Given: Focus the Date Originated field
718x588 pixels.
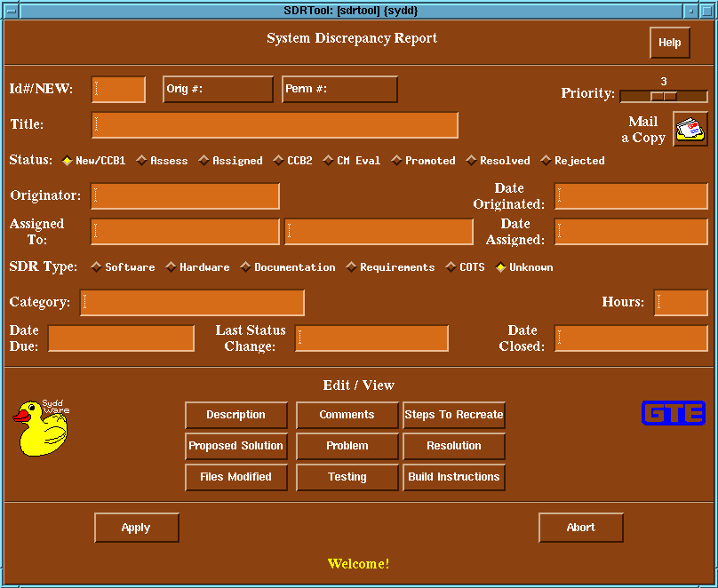Looking at the screenshot, I should click(x=631, y=196).
